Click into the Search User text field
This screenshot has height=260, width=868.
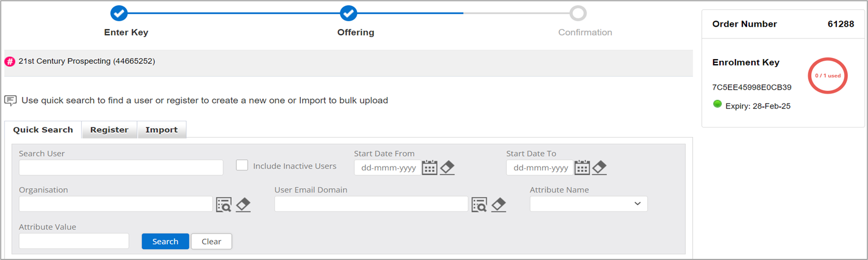tap(121, 168)
